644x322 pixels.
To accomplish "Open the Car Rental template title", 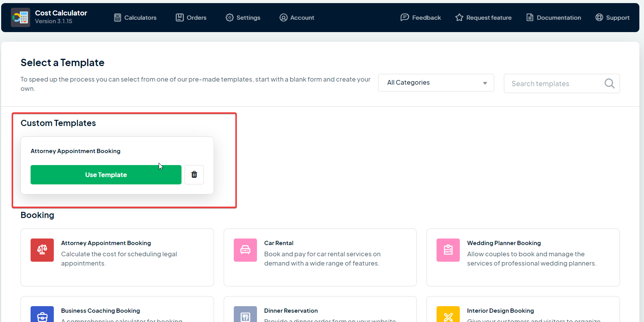I will tap(279, 243).
